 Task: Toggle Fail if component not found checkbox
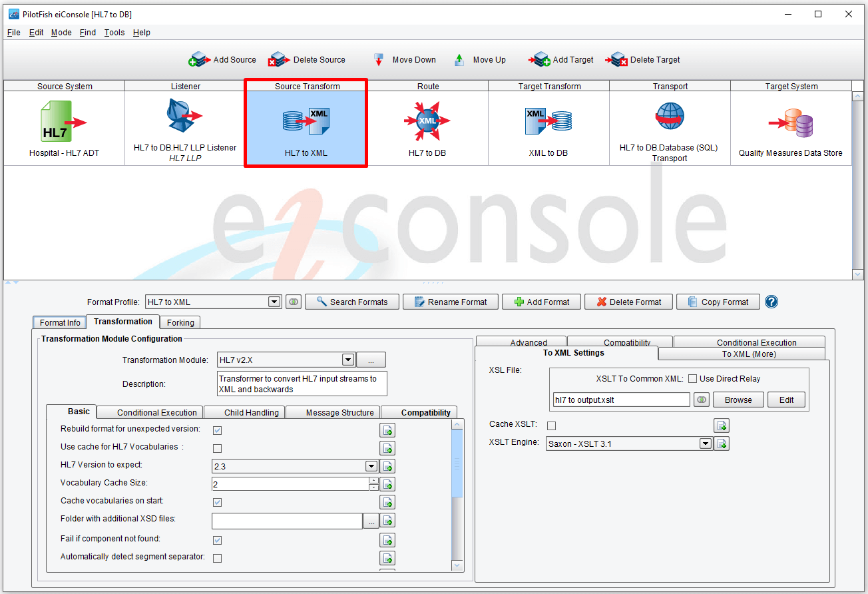pos(217,540)
